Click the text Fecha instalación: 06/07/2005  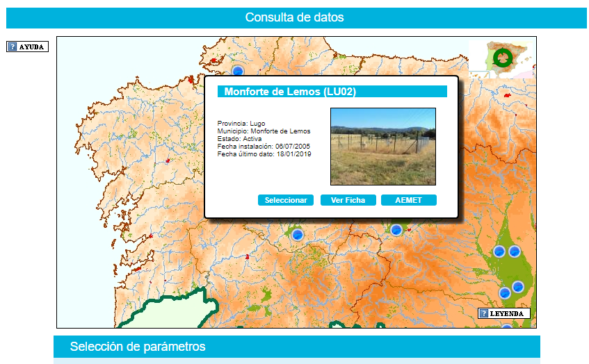pyautogui.click(x=264, y=147)
